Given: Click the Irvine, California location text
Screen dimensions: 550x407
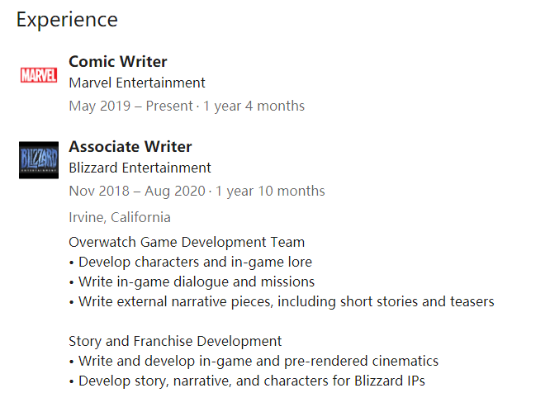Looking at the screenshot, I should 120,218.
